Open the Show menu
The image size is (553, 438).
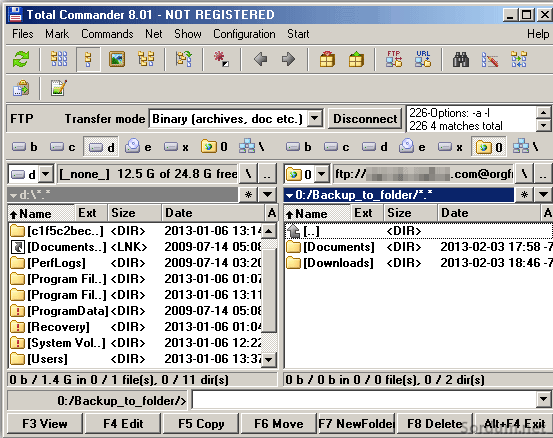pyautogui.click(x=188, y=34)
